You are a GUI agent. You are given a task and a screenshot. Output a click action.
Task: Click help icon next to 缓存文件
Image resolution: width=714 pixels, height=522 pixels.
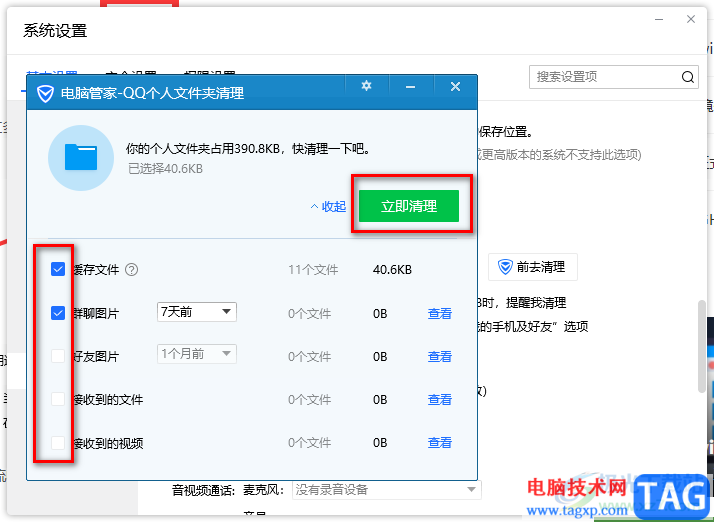click(132, 270)
